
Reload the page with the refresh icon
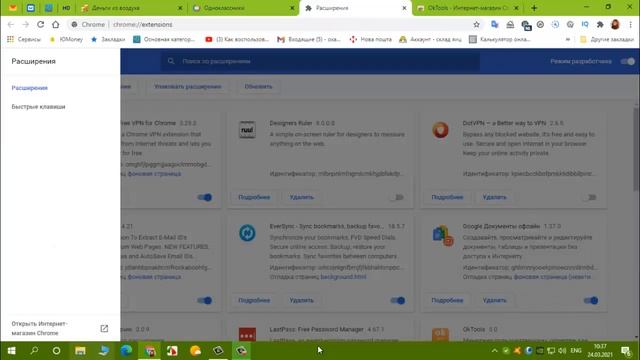(x=40, y=24)
